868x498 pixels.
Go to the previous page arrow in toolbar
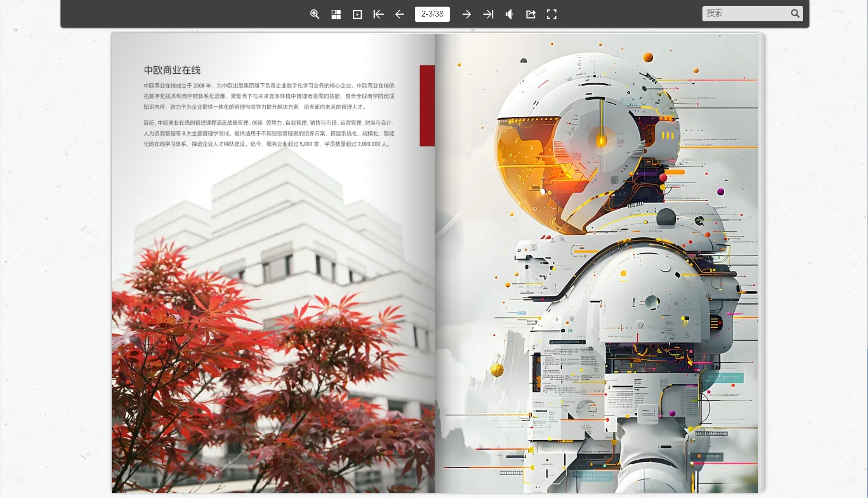[x=400, y=14]
